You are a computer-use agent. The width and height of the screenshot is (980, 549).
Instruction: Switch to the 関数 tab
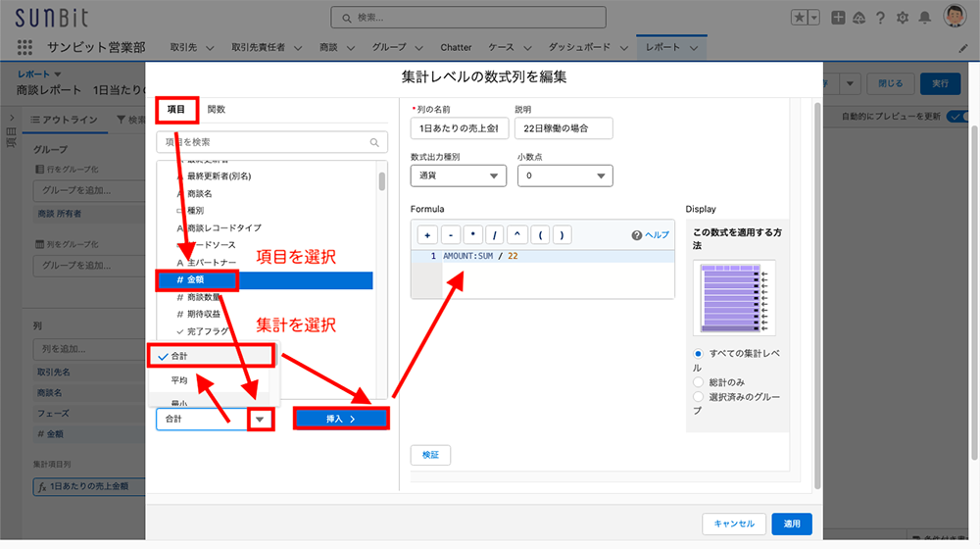[x=217, y=110]
